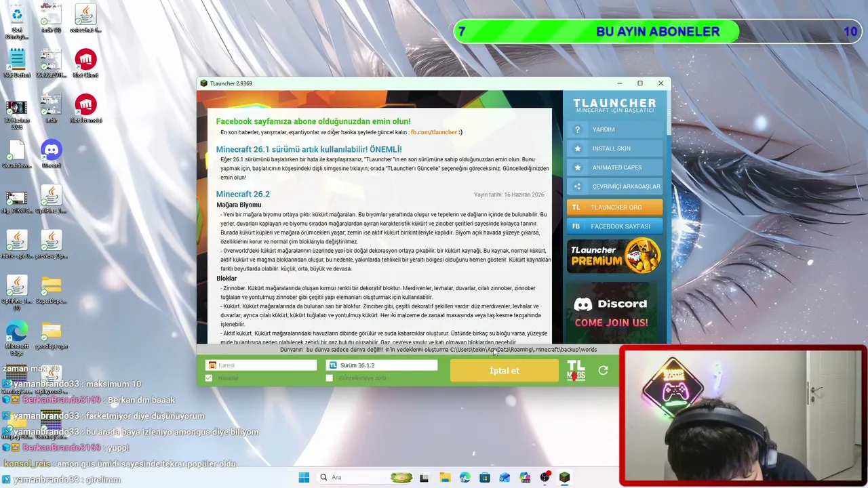868x488 pixels.
Task: Open Copilot Edge icon on the taskbar
Action: [465, 477]
